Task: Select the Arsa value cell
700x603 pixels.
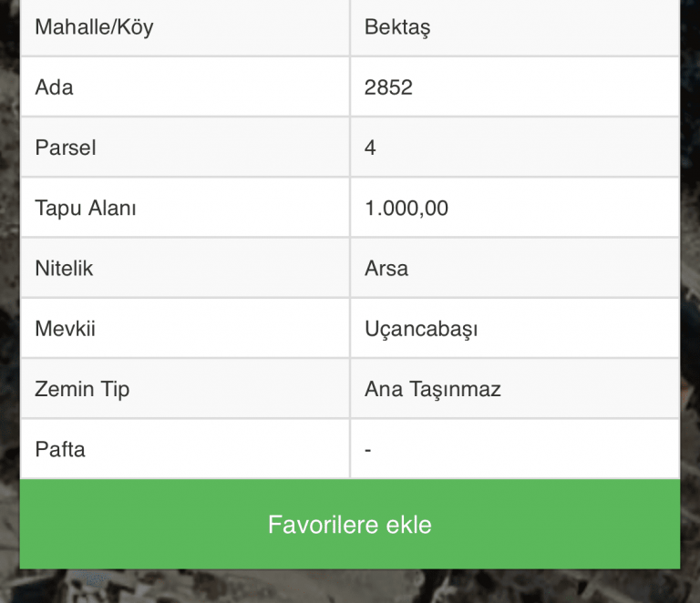Action: tap(515, 268)
